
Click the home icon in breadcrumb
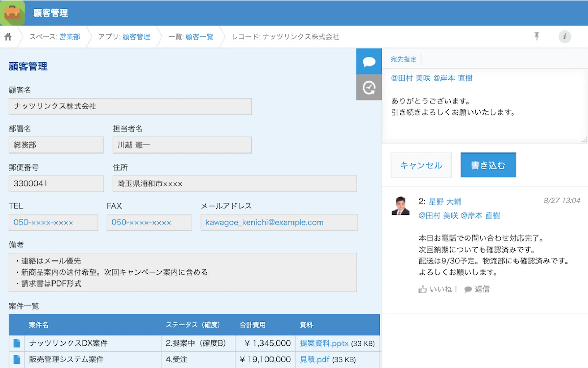[x=8, y=37]
